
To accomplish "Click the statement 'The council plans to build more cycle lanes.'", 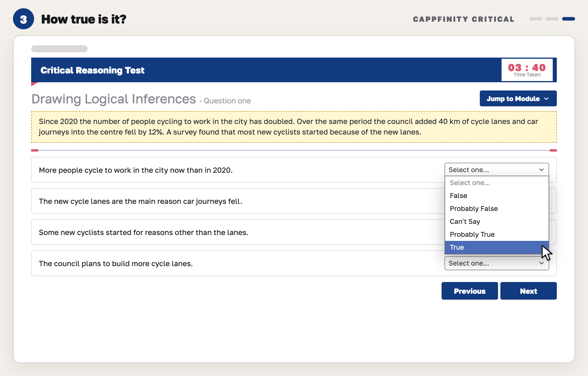I will [x=116, y=263].
